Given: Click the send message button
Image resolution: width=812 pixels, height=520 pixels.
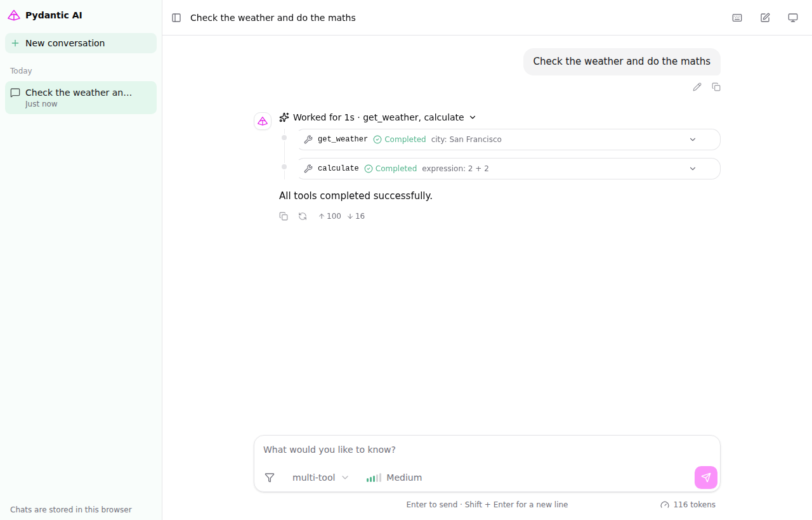Looking at the screenshot, I should (x=706, y=478).
